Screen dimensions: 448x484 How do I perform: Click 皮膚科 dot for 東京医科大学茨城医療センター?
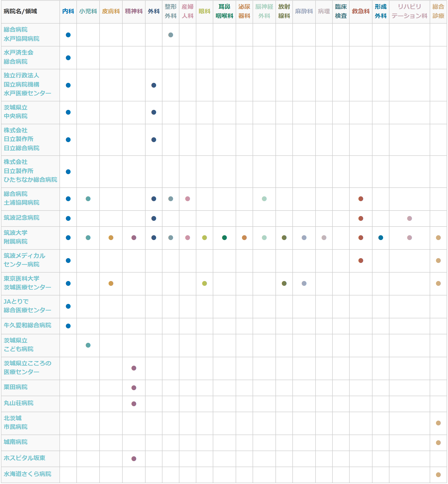[111, 284]
